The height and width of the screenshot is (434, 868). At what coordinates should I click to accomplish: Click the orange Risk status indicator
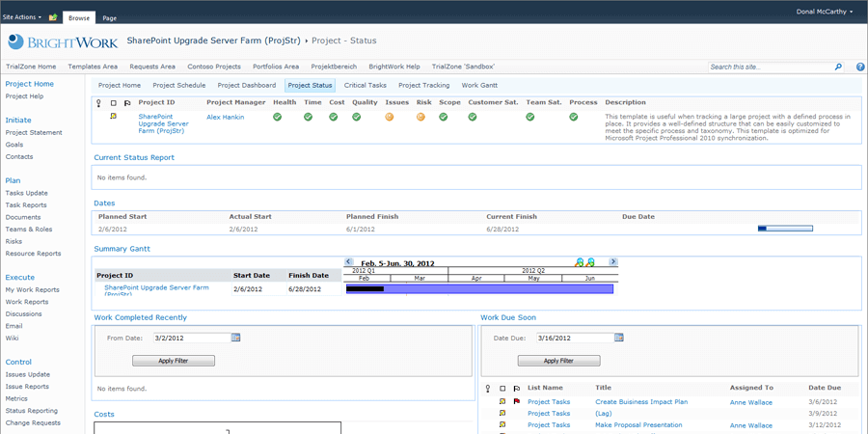click(420, 117)
